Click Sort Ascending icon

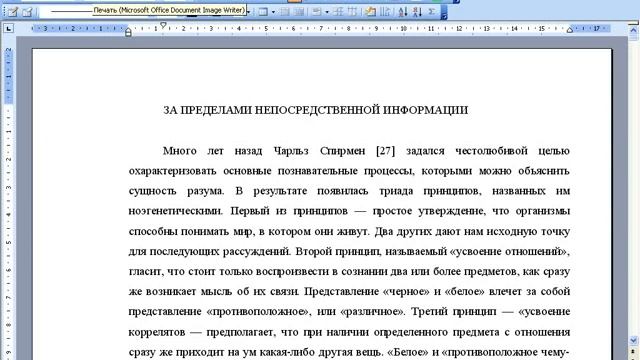pyautogui.click(x=402, y=12)
